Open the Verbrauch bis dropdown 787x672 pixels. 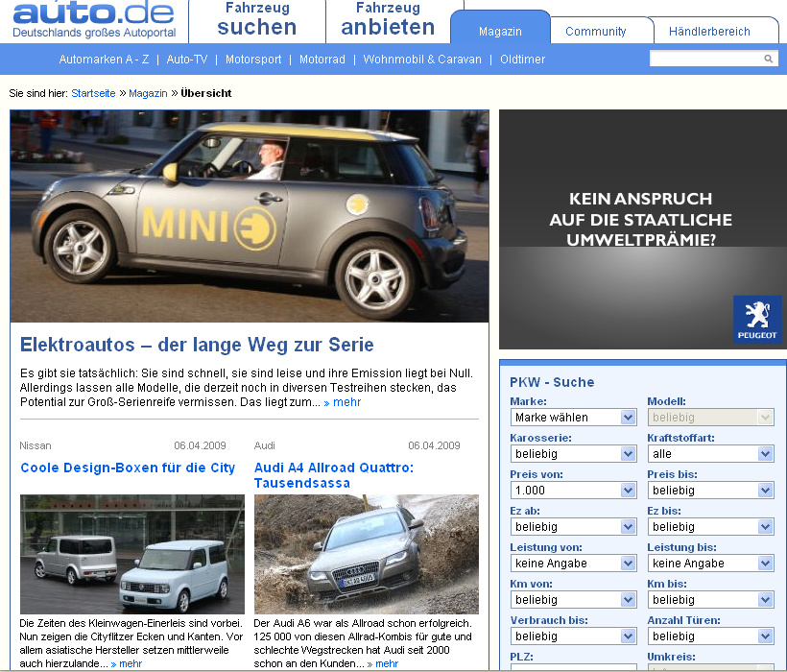tap(573, 636)
